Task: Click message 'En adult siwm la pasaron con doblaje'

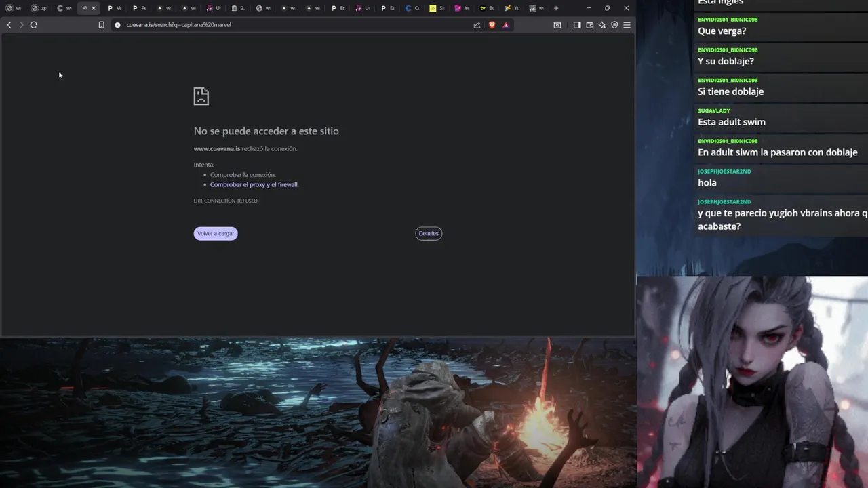Action: click(x=778, y=152)
